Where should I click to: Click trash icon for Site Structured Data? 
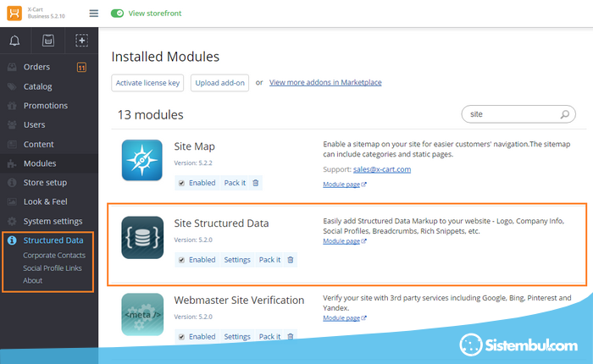click(291, 260)
